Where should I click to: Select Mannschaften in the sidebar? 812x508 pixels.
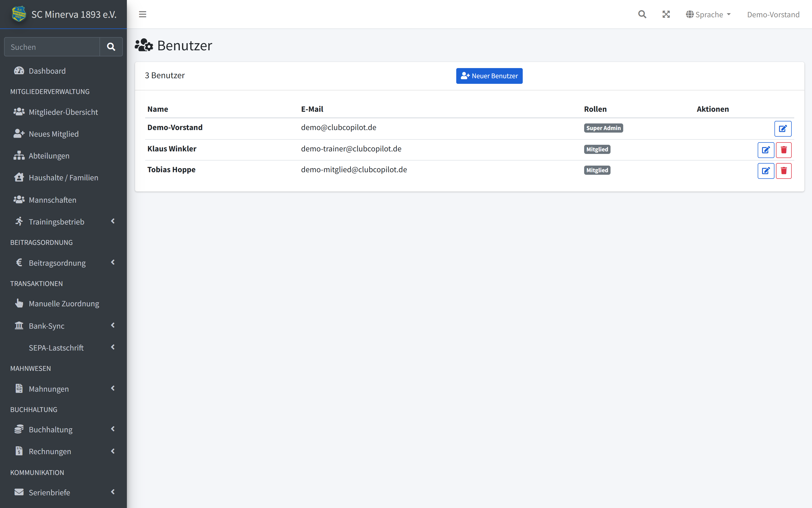coord(63,200)
